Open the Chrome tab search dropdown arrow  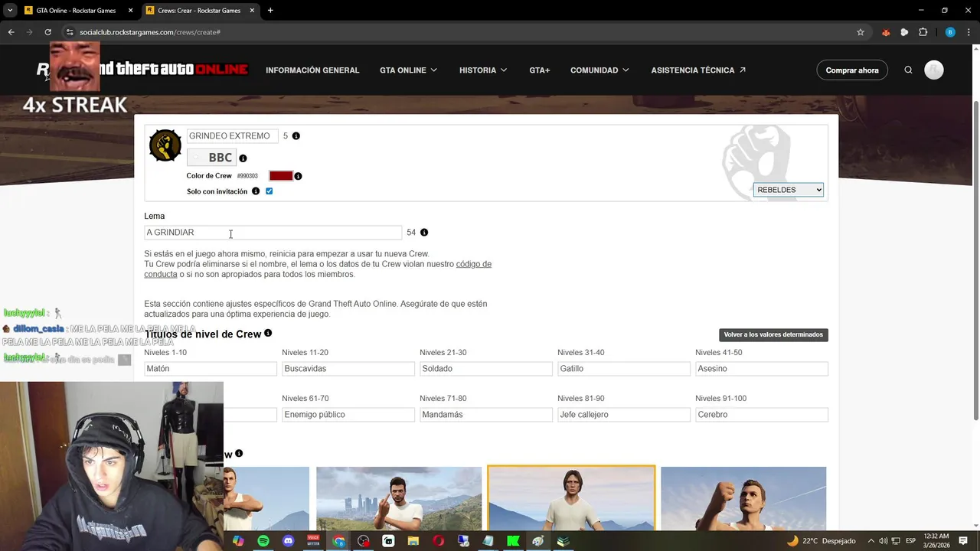(x=10, y=11)
